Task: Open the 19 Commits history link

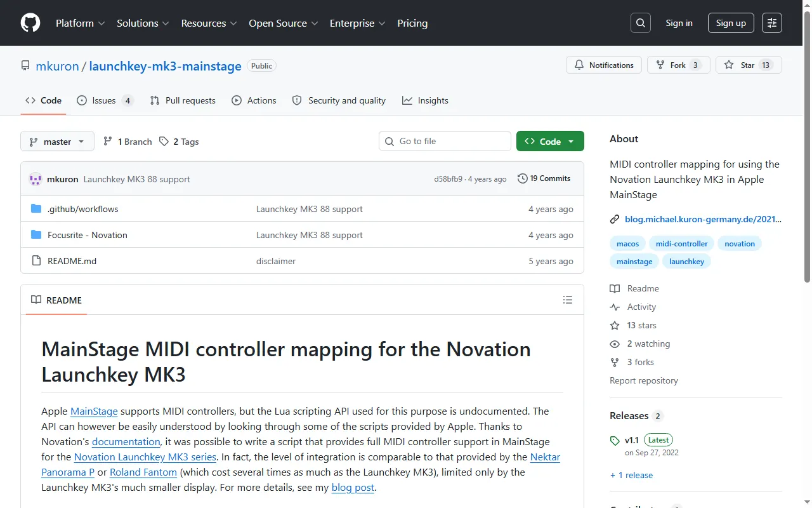Action: pyautogui.click(x=544, y=178)
